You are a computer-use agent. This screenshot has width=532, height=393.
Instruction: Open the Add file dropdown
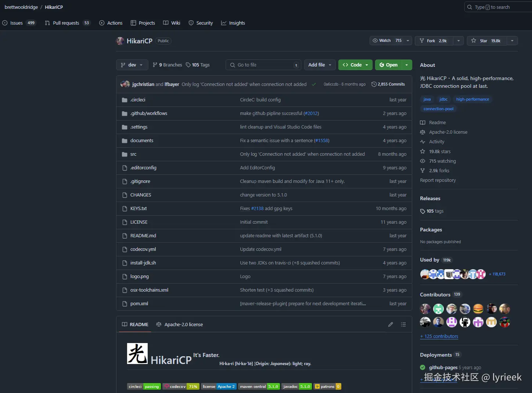click(x=320, y=65)
